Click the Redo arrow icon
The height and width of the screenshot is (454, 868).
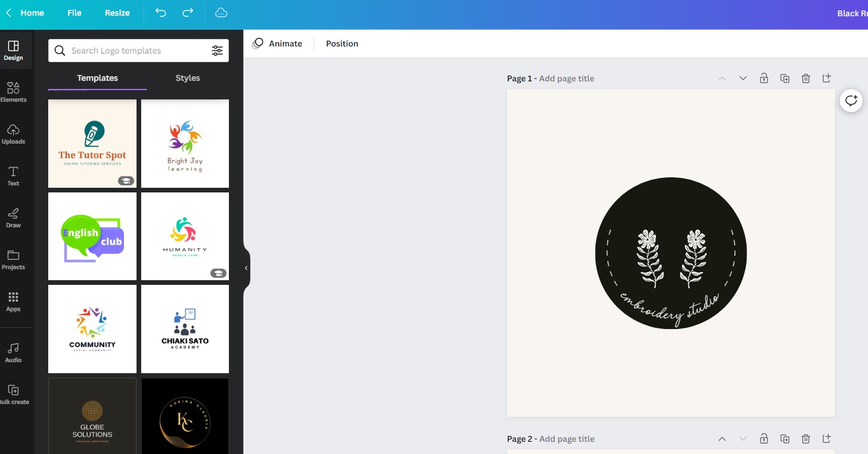[x=188, y=13]
